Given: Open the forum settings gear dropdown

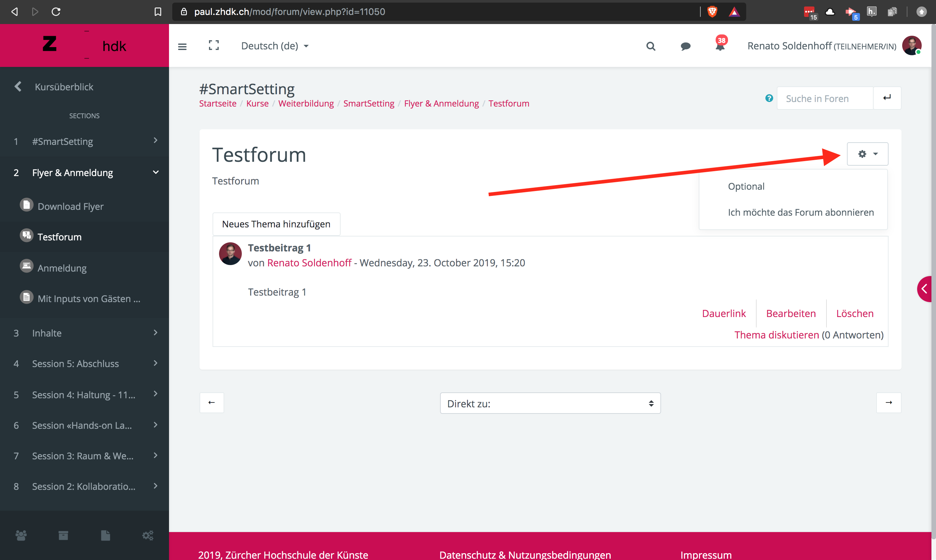Looking at the screenshot, I should [x=867, y=154].
